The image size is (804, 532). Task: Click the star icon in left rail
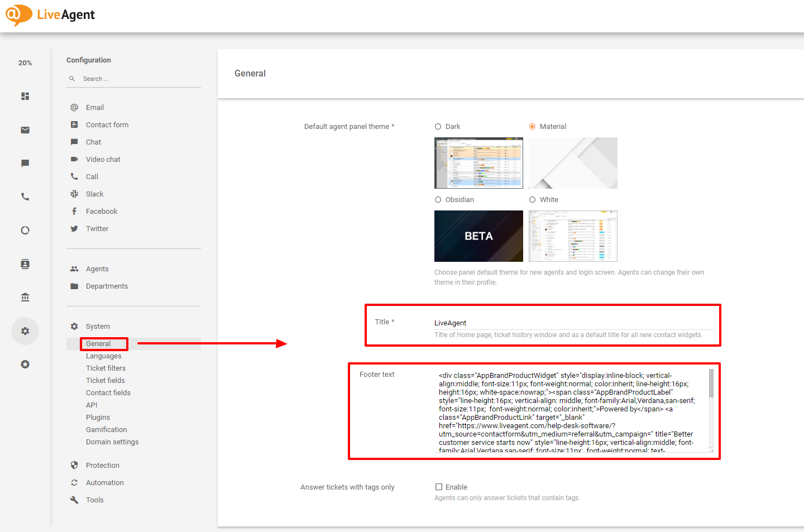click(x=25, y=365)
